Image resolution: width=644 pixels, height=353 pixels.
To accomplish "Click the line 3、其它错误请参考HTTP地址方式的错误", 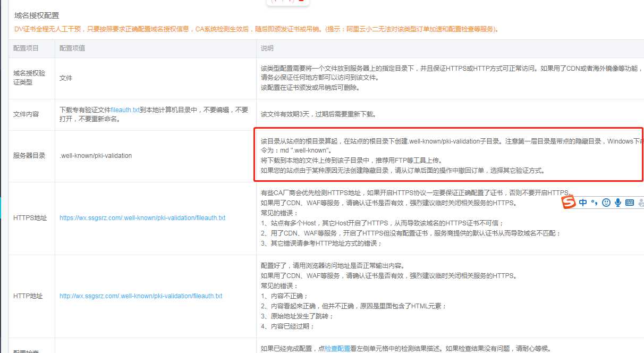I will click(321, 243).
